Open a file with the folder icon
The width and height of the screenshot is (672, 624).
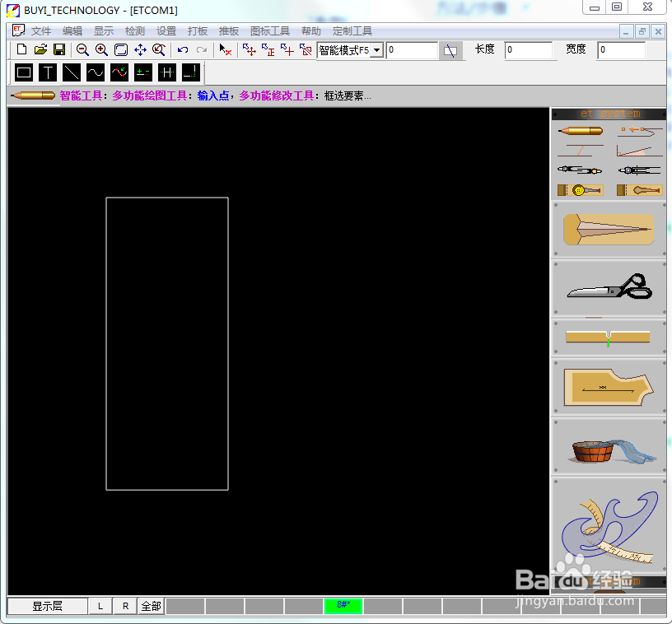click(x=40, y=49)
